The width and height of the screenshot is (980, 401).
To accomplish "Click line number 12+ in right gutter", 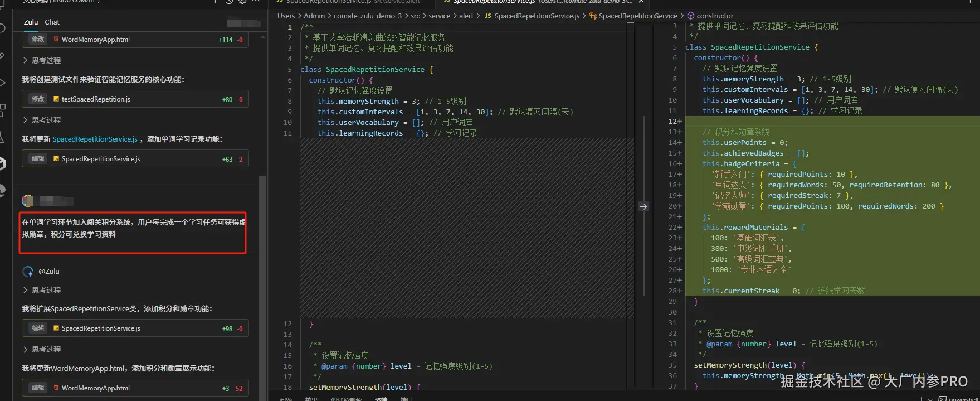I will pos(675,122).
